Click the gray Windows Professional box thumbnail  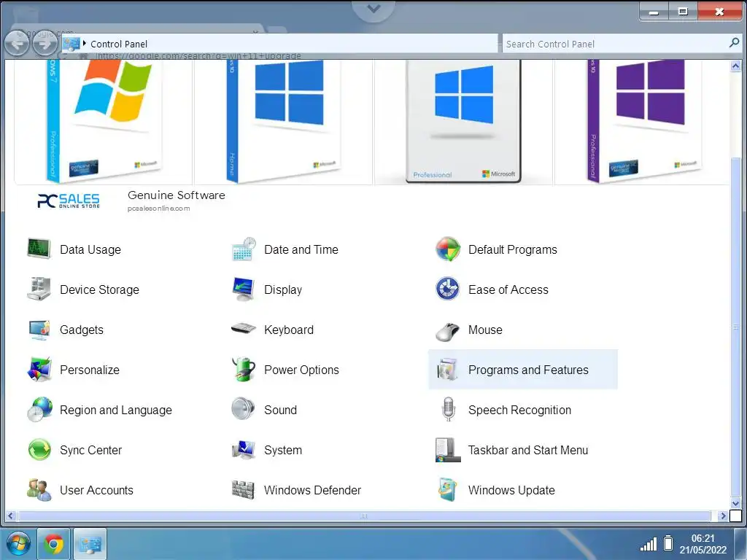pyautogui.click(x=463, y=122)
